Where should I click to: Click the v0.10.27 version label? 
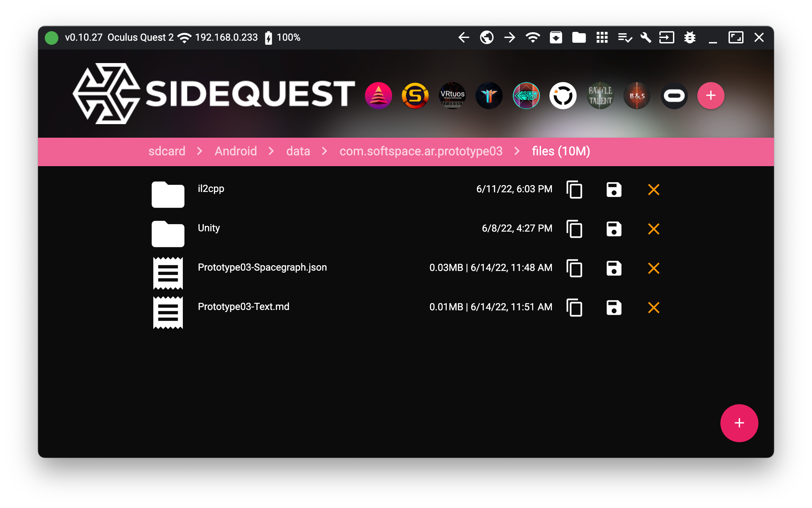83,37
